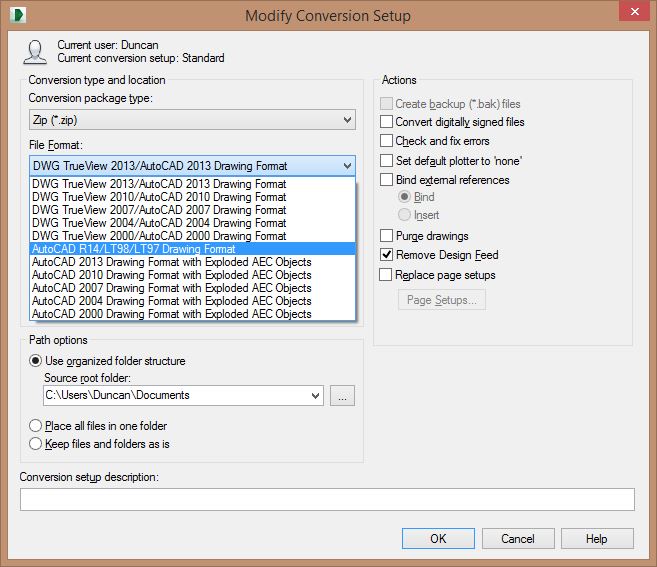The width and height of the screenshot is (657, 567).
Task: Click the current user profile icon
Action: 35,52
